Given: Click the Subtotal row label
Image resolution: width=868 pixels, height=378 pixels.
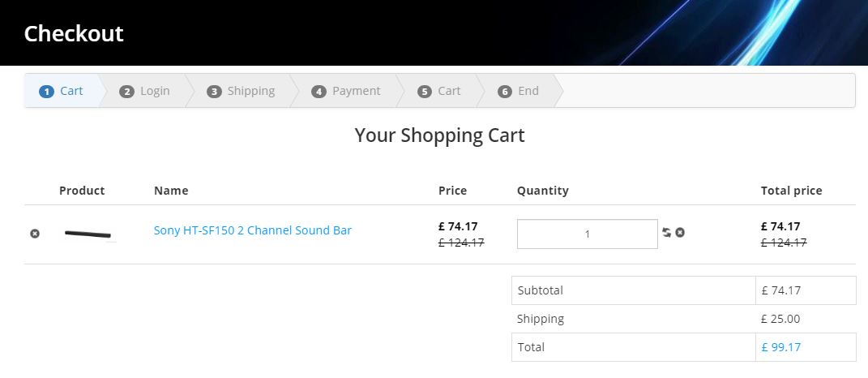Looking at the screenshot, I should [541, 290].
